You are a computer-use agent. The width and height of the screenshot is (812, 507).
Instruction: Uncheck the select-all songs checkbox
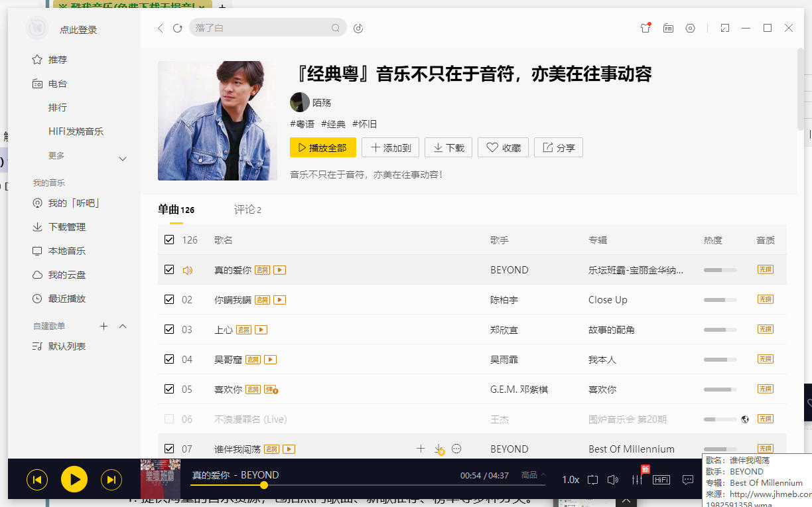169,239
